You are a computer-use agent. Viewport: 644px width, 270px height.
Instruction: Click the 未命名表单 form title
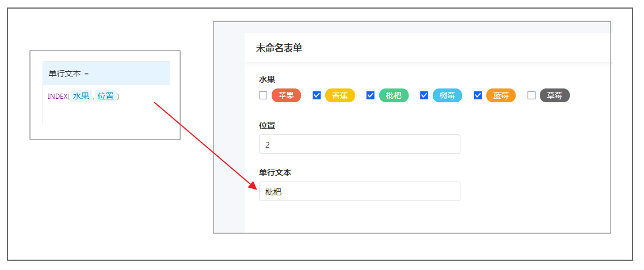pyautogui.click(x=279, y=48)
